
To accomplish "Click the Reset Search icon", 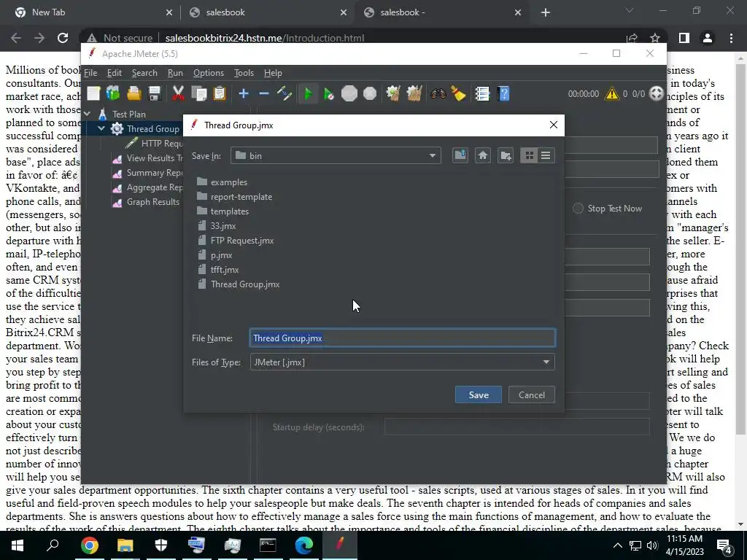I will click(458, 94).
